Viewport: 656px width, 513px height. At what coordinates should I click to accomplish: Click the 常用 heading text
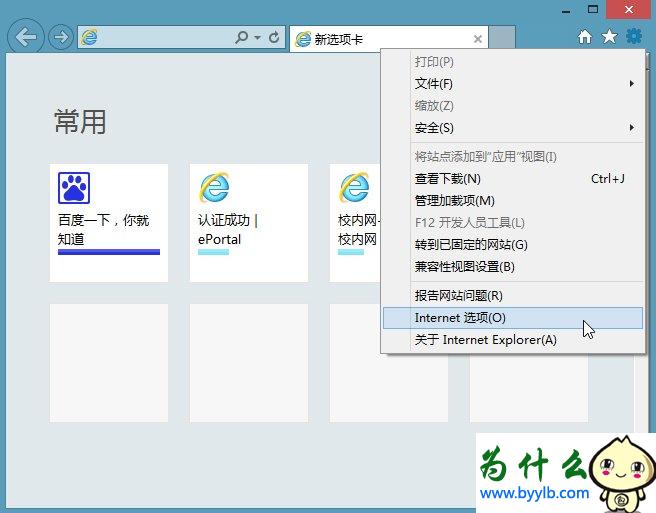(80, 122)
